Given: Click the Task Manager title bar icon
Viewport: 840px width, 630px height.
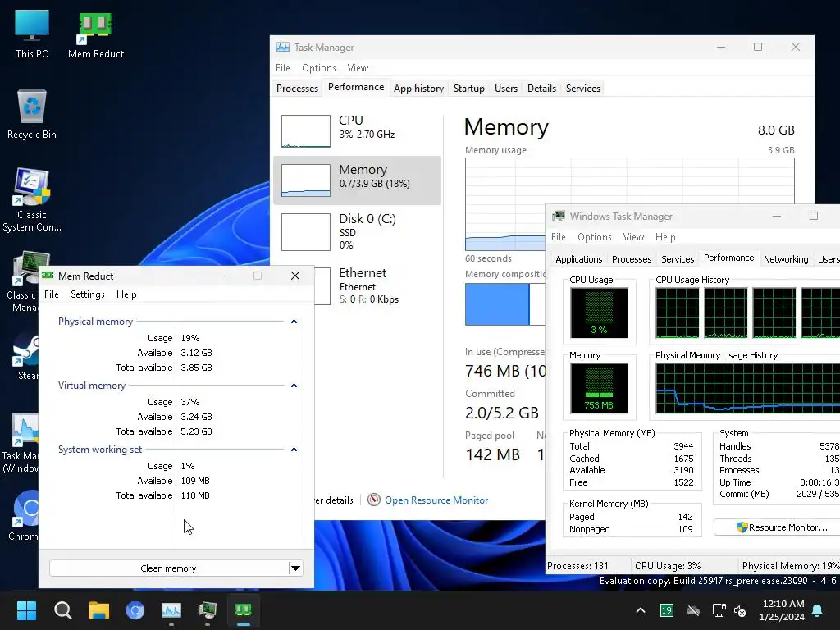Looking at the screenshot, I should [x=282, y=47].
